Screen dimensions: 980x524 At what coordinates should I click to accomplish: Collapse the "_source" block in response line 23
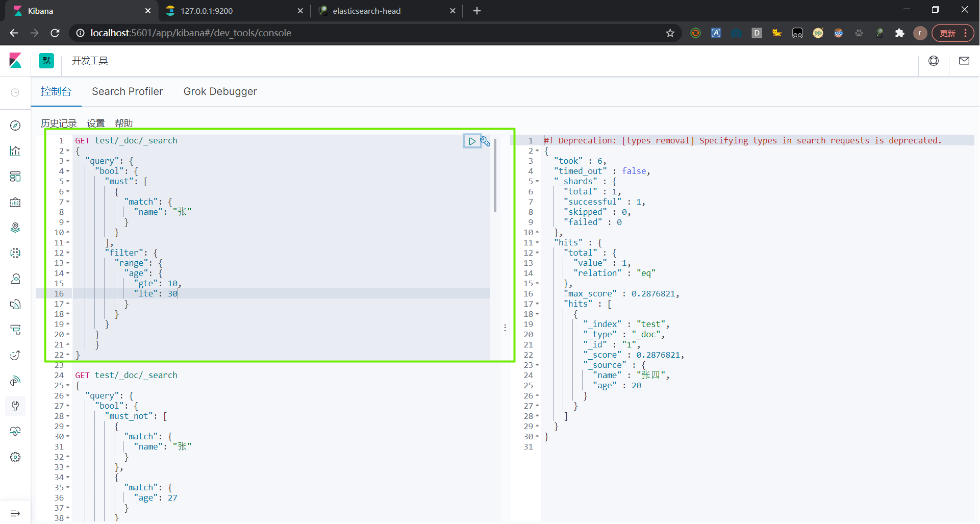coord(537,365)
